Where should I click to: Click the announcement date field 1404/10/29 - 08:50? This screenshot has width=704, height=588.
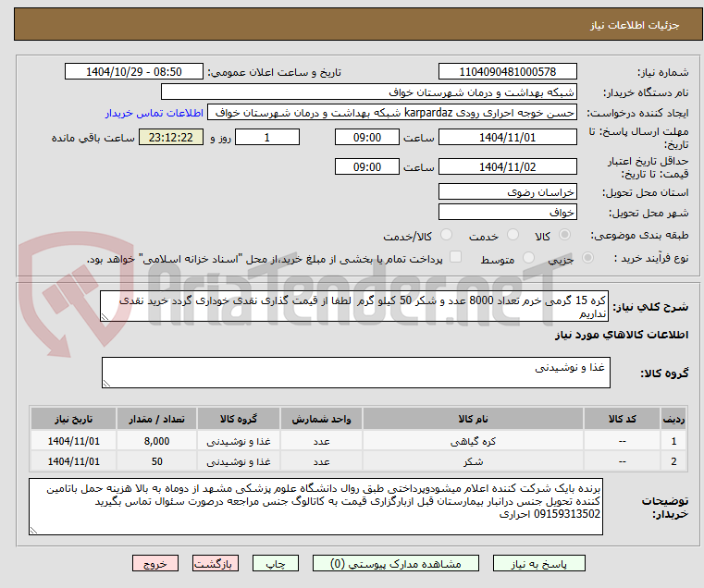tap(134, 72)
